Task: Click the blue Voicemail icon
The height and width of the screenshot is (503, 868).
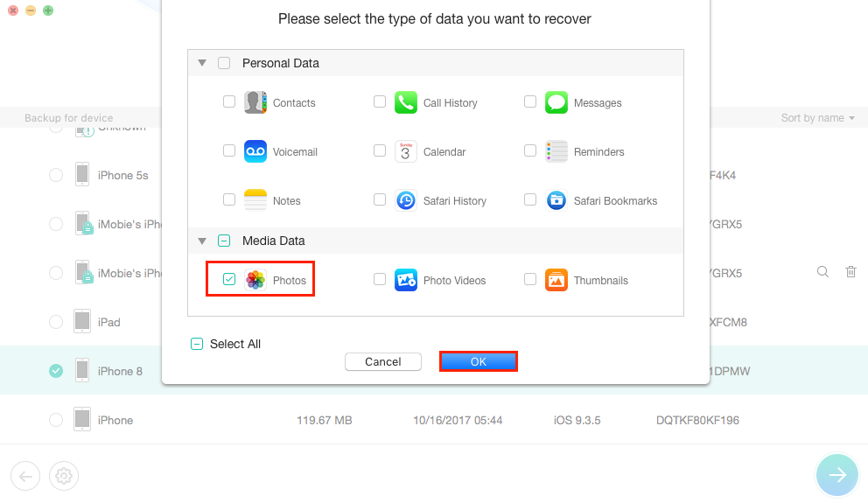Action: (x=255, y=151)
